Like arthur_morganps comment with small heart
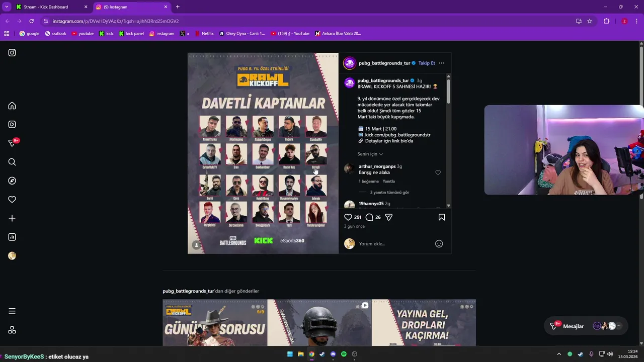644x362 pixels. tap(438, 172)
